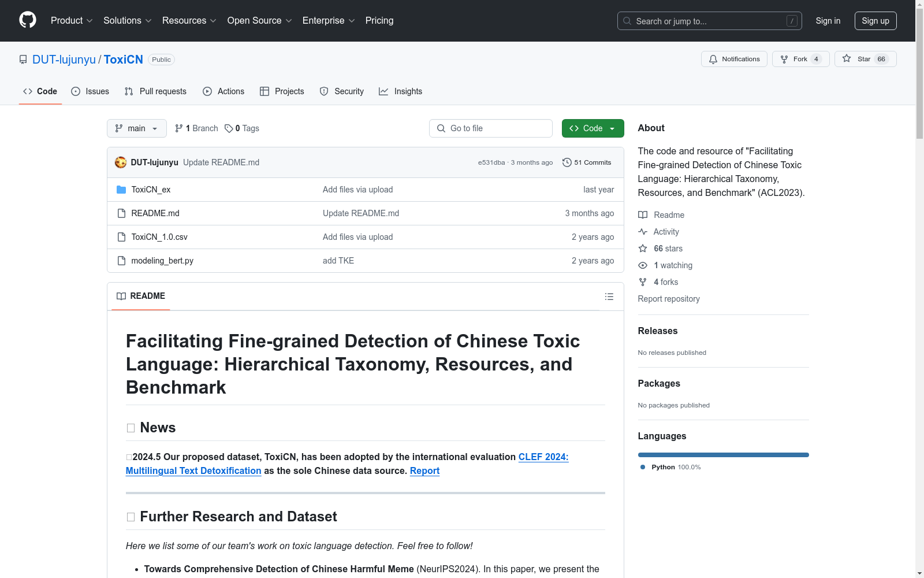Open the DUT-lujunyu owner link

[64, 60]
